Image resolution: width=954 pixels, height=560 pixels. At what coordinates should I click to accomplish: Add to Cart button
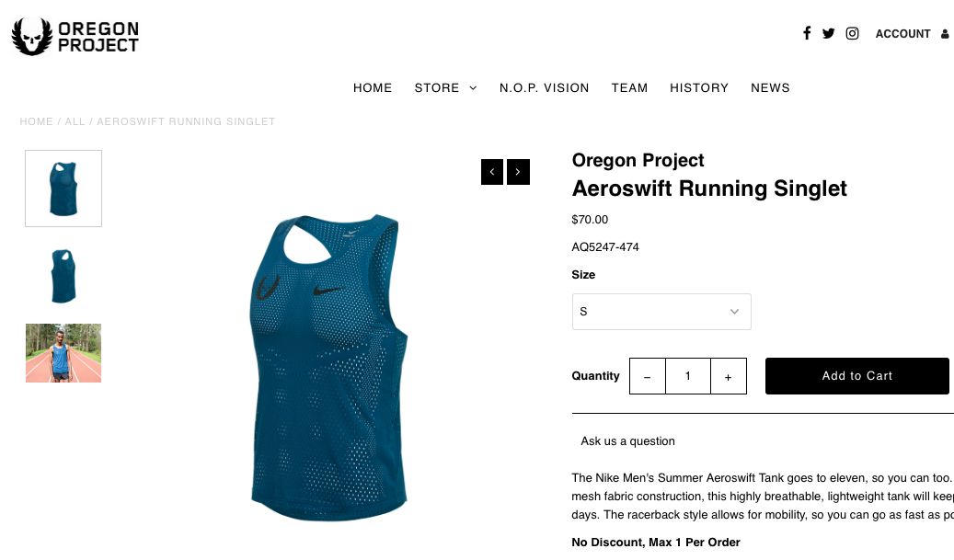coord(857,376)
